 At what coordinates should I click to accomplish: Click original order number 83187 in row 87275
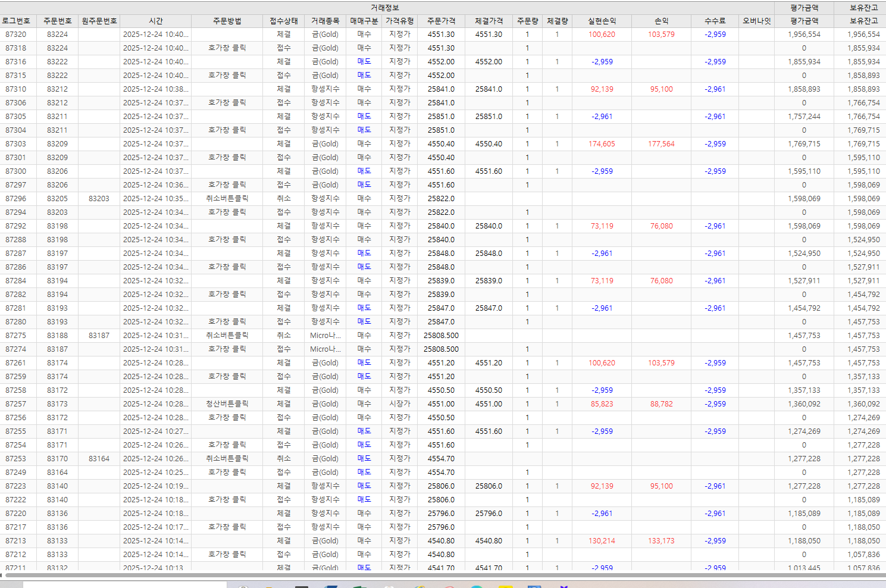tap(99, 336)
